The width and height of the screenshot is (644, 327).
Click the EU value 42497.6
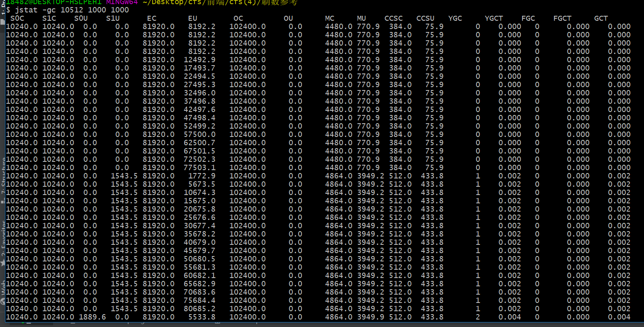[x=200, y=110]
